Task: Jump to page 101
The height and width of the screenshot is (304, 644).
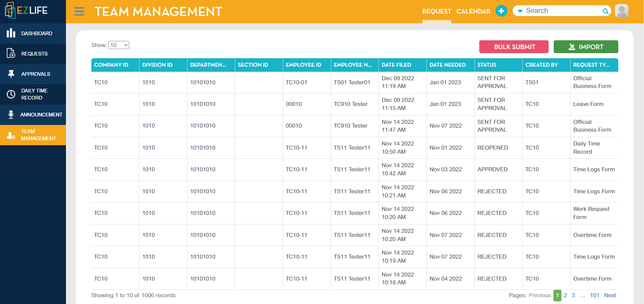Action: [595, 295]
